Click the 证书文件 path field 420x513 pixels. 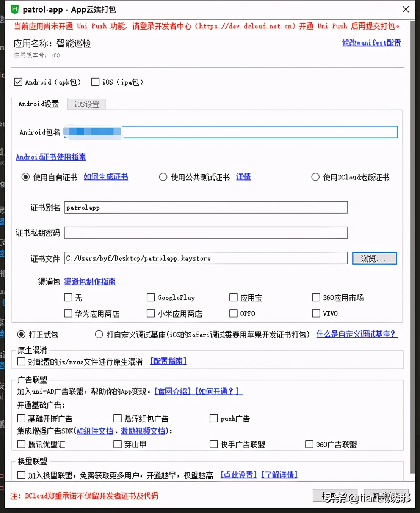pos(206,258)
